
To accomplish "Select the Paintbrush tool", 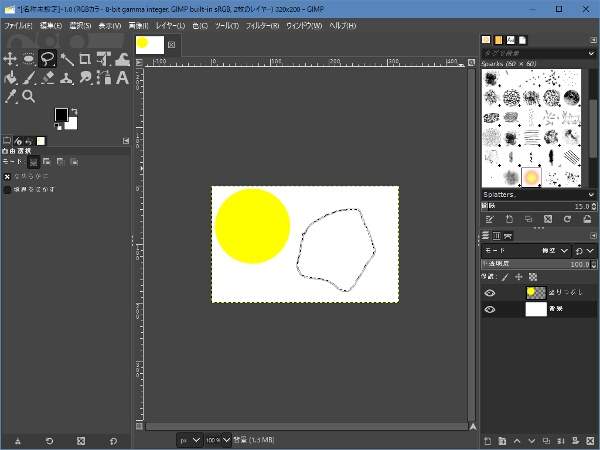I will coord(29,78).
